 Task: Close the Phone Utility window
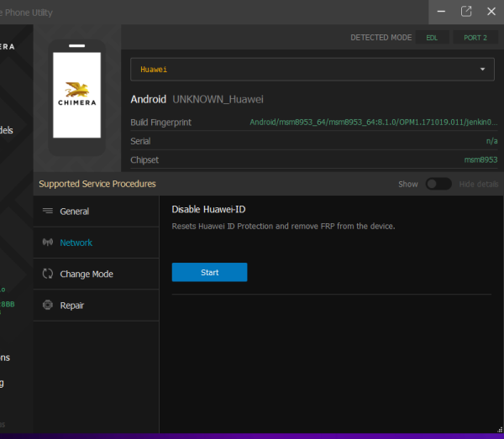(491, 12)
